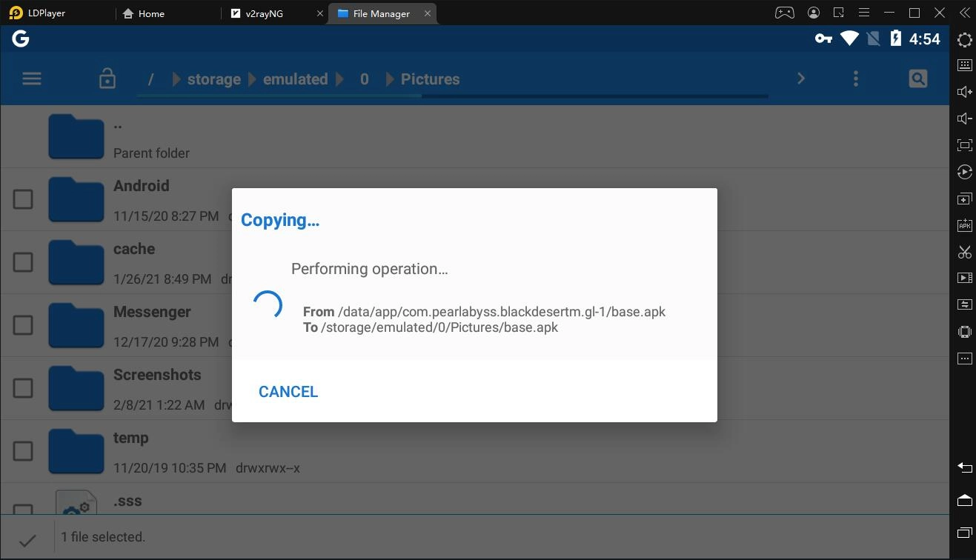Open the screen video recorder

[x=964, y=279]
